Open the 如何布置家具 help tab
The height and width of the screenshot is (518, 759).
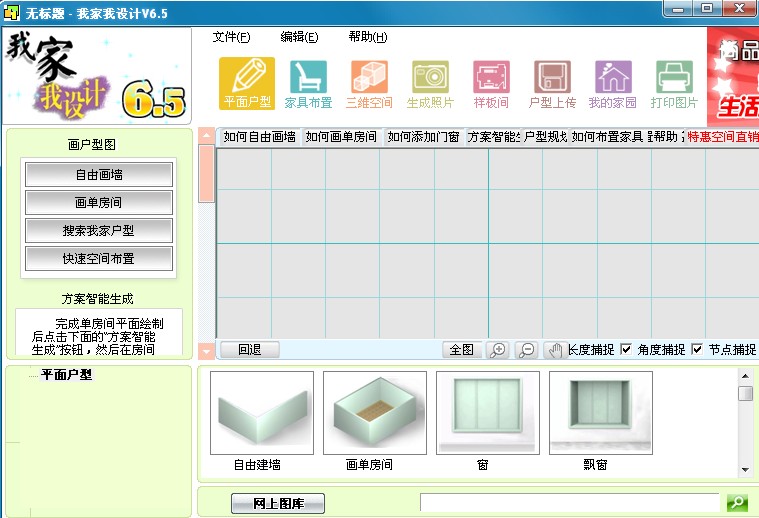coord(607,137)
